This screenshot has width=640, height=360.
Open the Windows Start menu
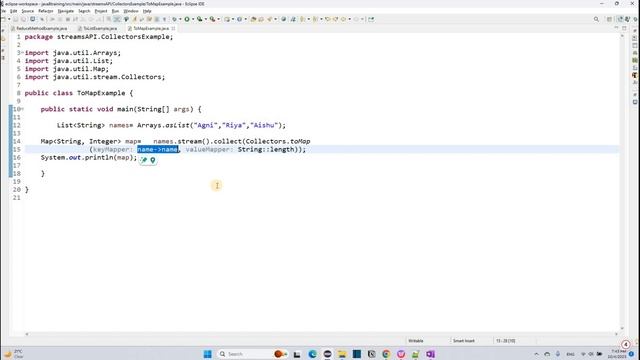point(207,354)
